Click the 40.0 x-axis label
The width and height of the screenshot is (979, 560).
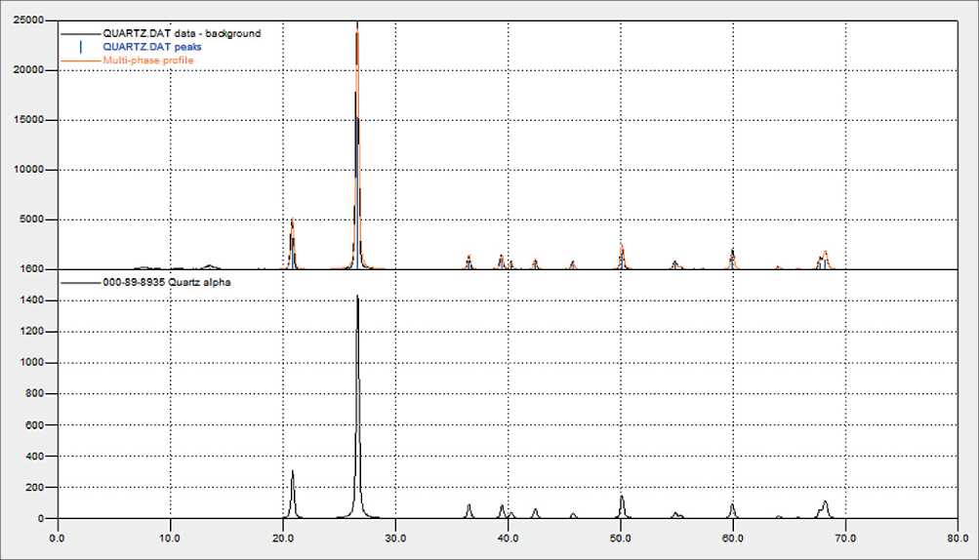point(508,539)
